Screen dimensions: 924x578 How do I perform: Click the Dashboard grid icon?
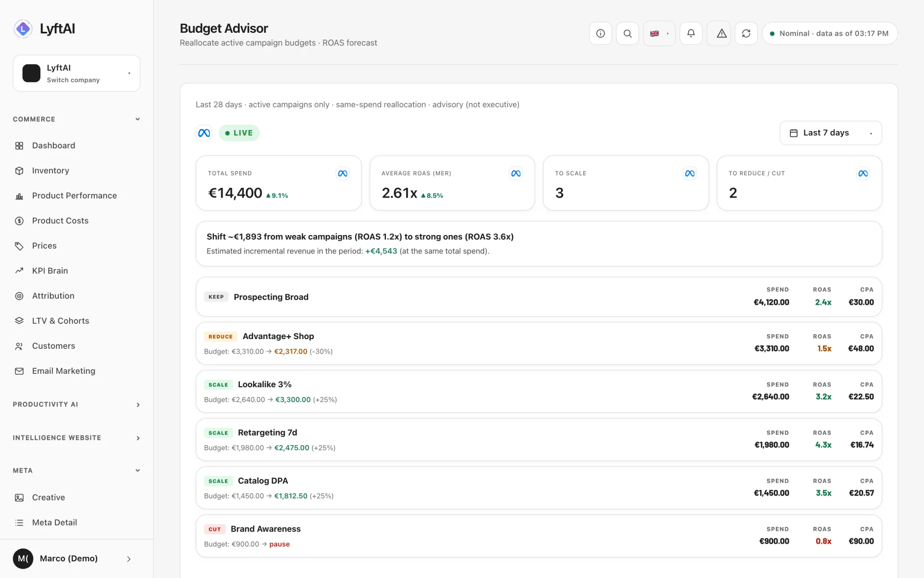(x=19, y=145)
